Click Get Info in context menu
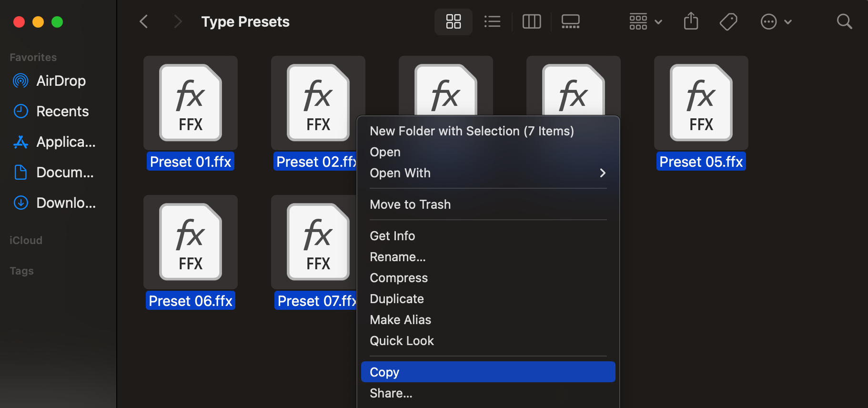Image resolution: width=868 pixels, height=408 pixels. 393,236
